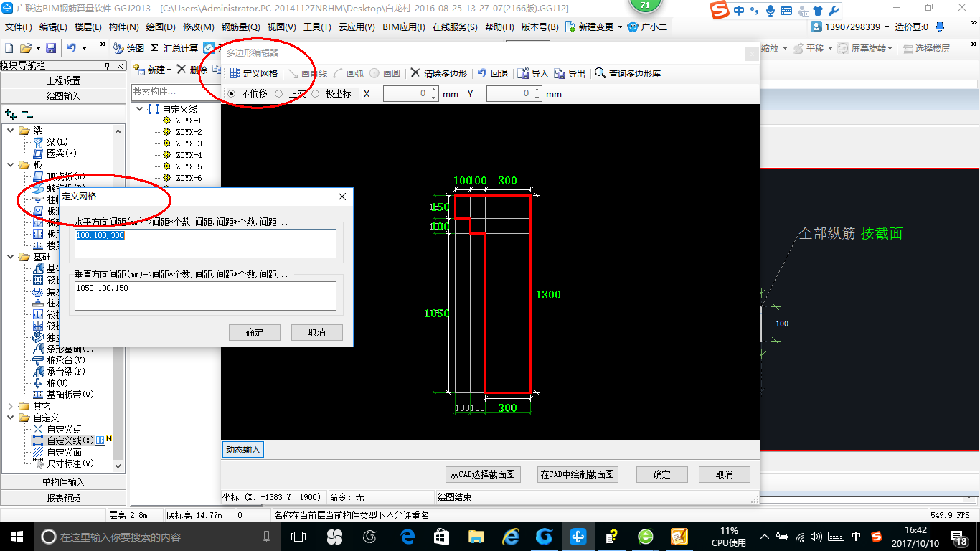Expand the 其它 tree folder
Viewport: 980px width, 551px height.
point(11,406)
